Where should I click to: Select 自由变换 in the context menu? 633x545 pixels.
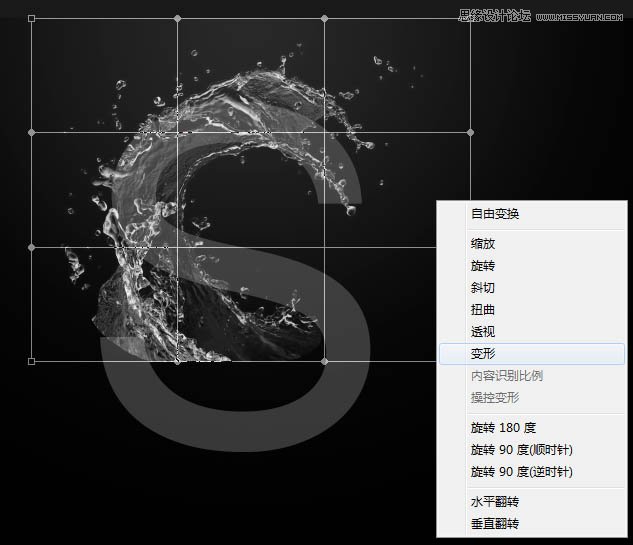click(x=495, y=214)
